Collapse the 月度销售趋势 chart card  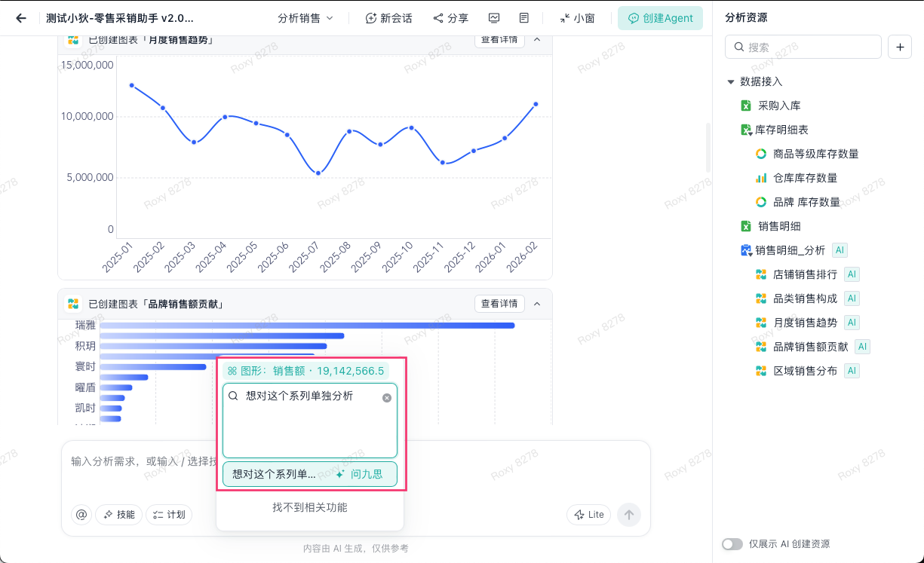coord(537,39)
